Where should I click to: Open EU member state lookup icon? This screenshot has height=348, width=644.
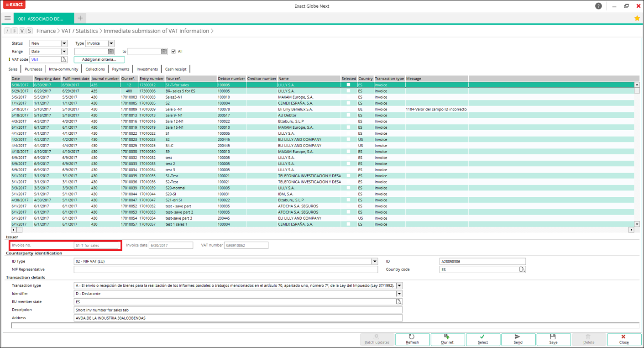tap(399, 302)
